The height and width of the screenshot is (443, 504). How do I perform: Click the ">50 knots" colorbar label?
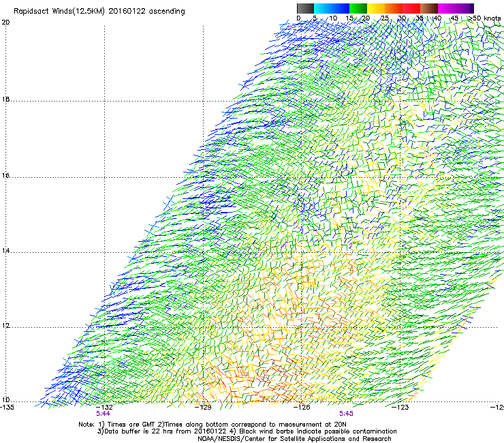484,18
